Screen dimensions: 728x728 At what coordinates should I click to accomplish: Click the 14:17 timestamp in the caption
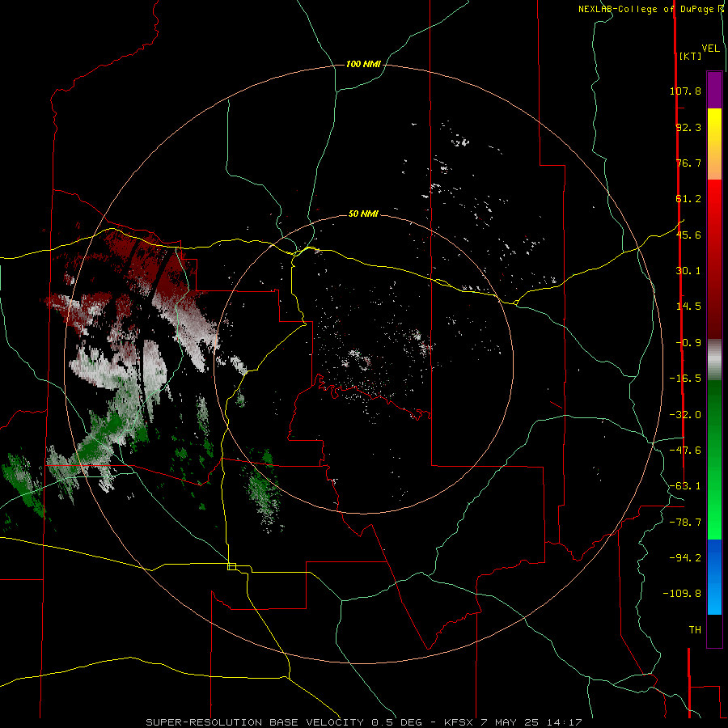[x=563, y=722]
